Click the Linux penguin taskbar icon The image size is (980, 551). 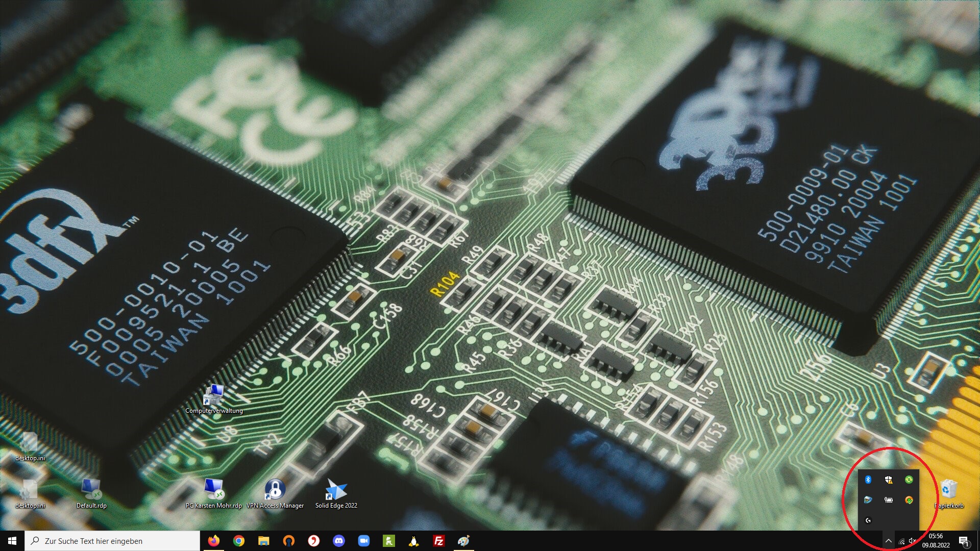point(413,541)
